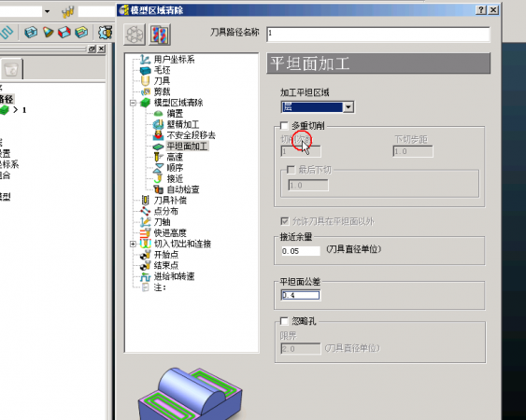
Task: Click the 接近余量 value field
Action: tap(301, 251)
